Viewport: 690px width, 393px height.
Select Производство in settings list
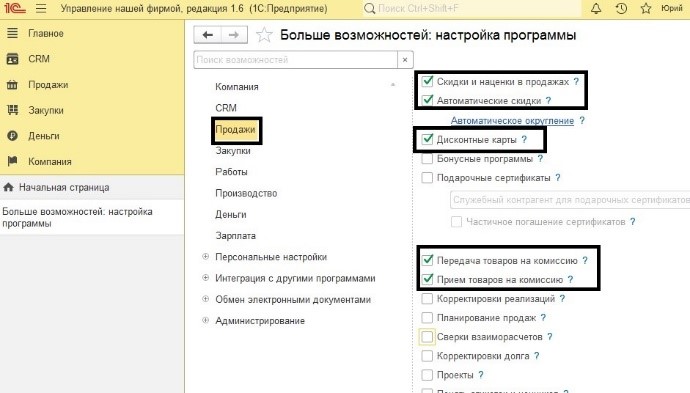pyautogui.click(x=246, y=193)
